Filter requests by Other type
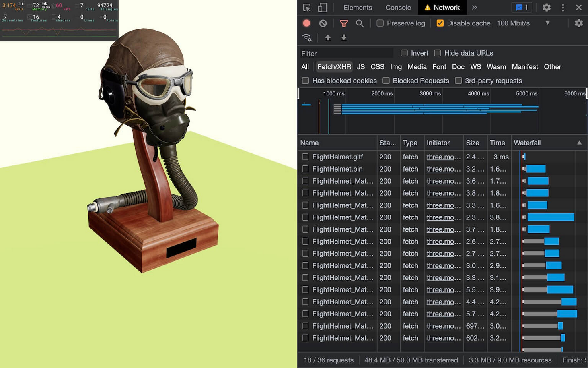Screen dimensions: 588x368 pyautogui.click(x=553, y=67)
